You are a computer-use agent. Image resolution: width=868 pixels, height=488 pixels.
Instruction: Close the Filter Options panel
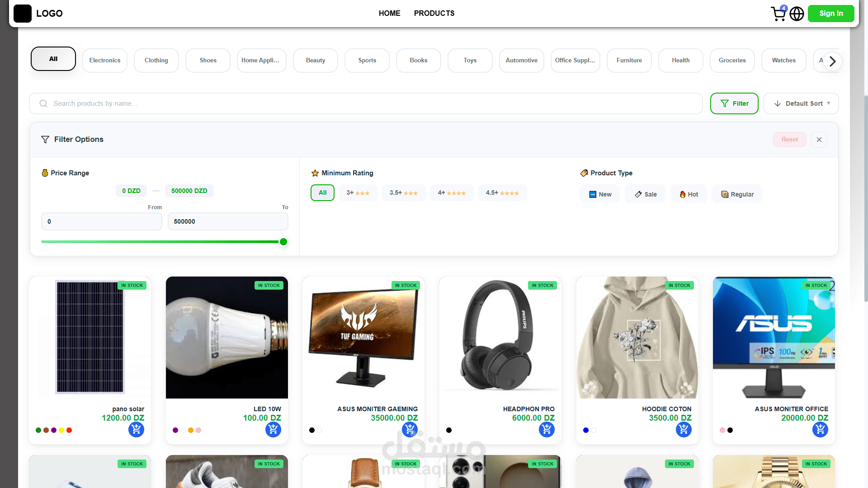pyautogui.click(x=819, y=140)
